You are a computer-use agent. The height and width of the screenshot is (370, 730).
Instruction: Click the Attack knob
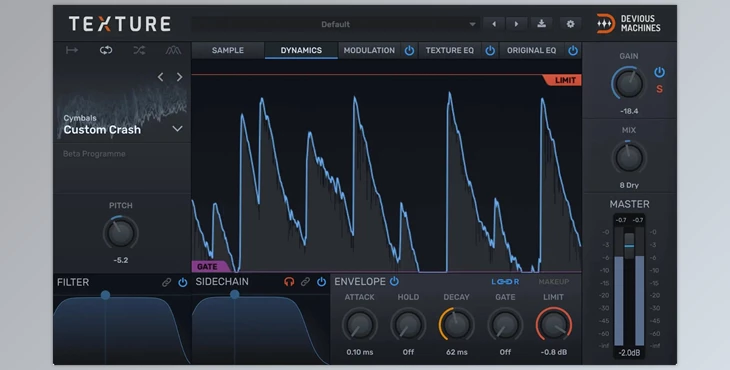(x=359, y=324)
